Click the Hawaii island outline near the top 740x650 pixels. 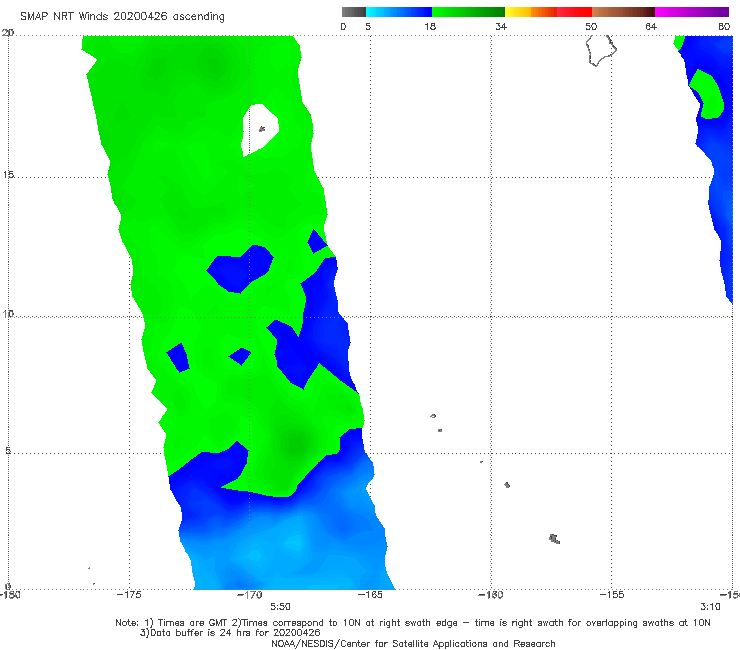[x=601, y=50]
